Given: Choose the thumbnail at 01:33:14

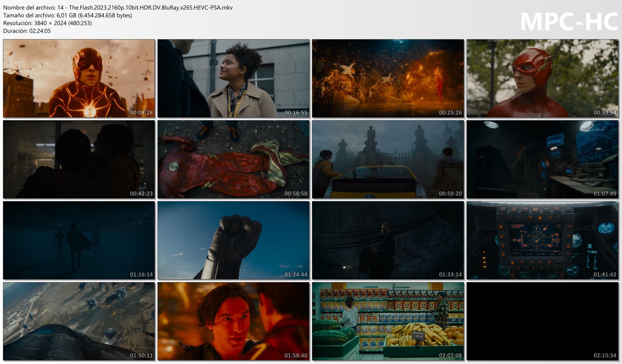Looking at the screenshot, I should coord(388,240).
